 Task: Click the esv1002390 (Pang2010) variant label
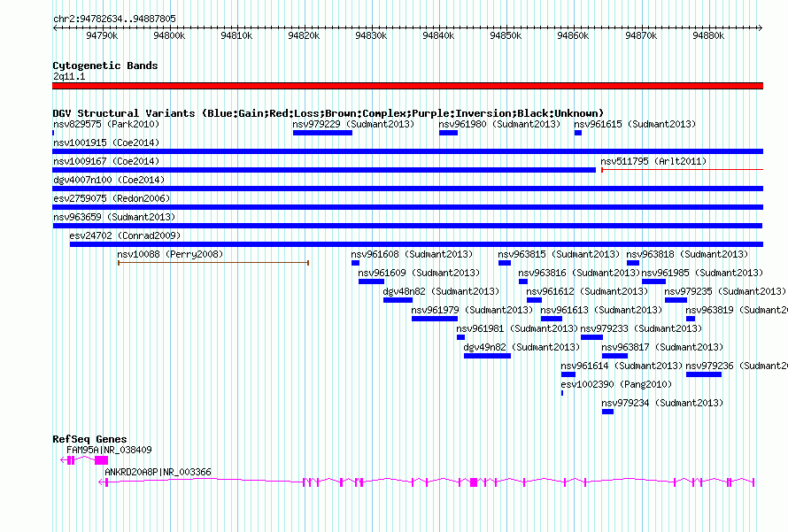click(x=616, y=384)
